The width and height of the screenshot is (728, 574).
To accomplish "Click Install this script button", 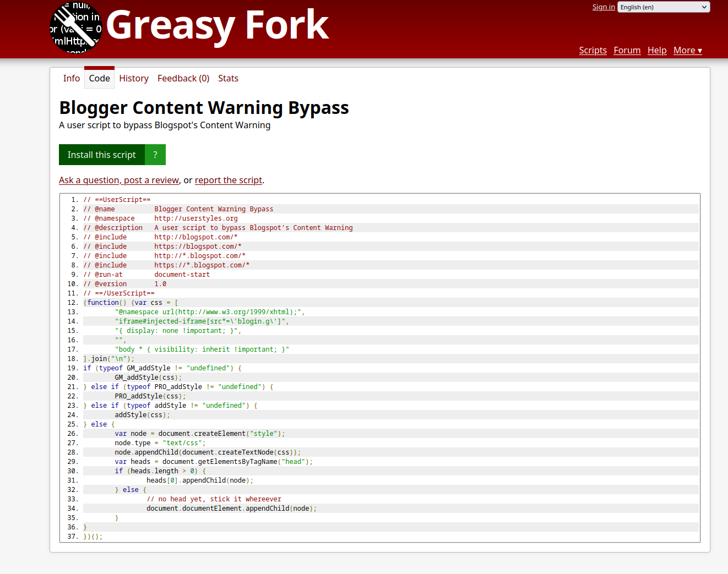I will (102, 155).
